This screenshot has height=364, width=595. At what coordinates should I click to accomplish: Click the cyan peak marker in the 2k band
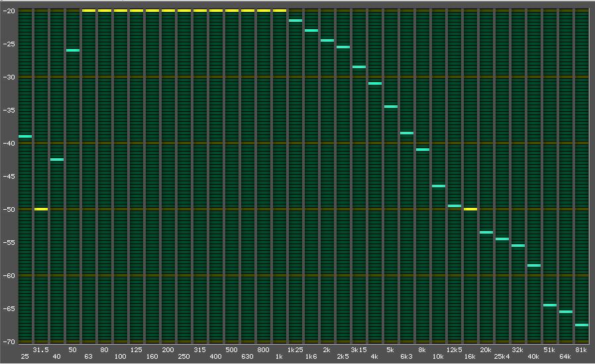(x=327, y=40)
